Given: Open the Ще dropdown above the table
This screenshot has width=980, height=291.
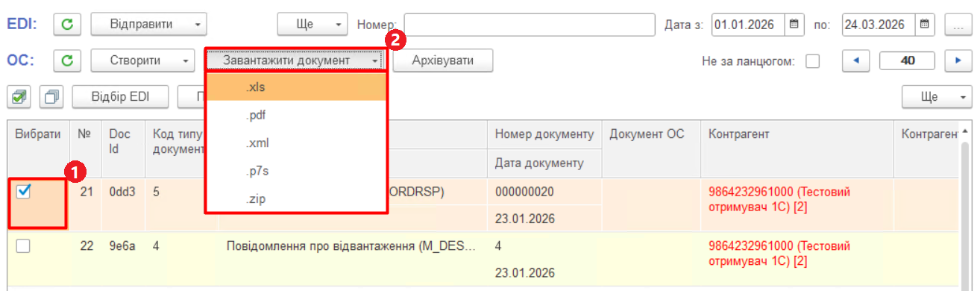Looking at the screenshot, I should (x=937, y=97).
